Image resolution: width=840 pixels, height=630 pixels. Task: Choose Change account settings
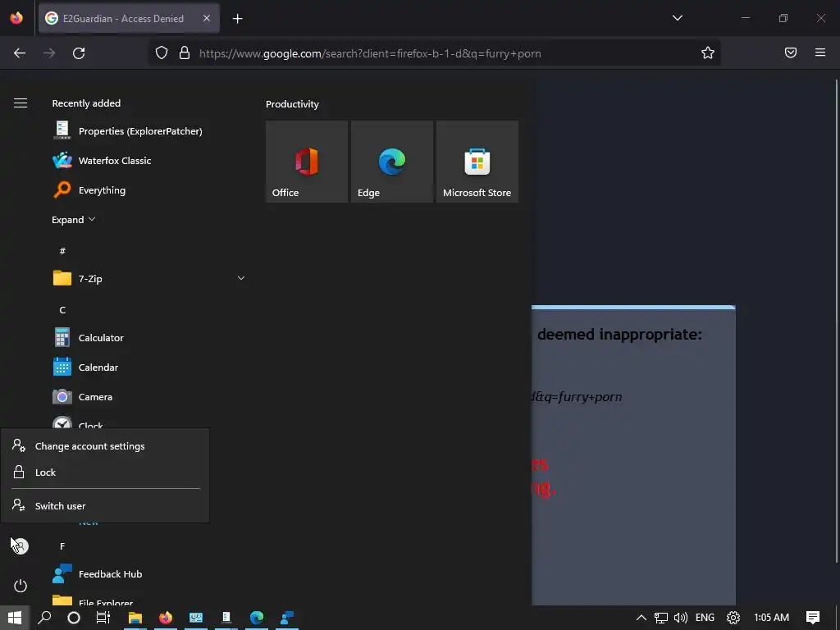[x=105, y=445]
